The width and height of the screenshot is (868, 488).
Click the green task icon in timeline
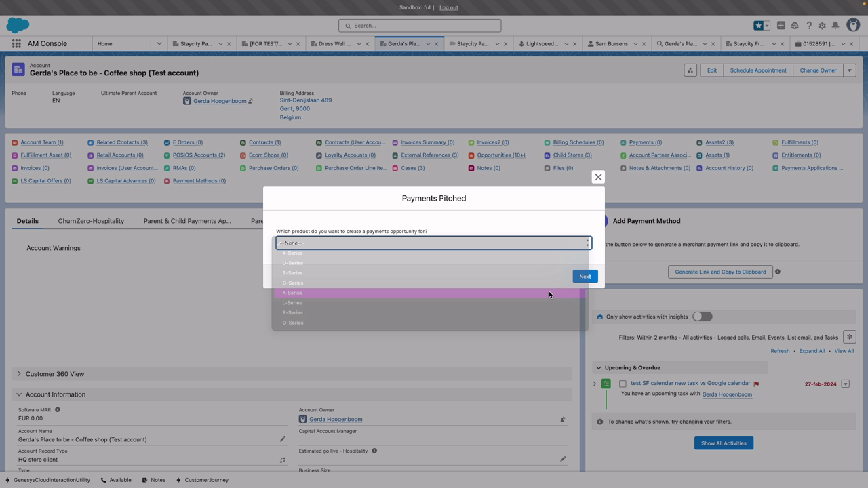click(x=606, y=384)
